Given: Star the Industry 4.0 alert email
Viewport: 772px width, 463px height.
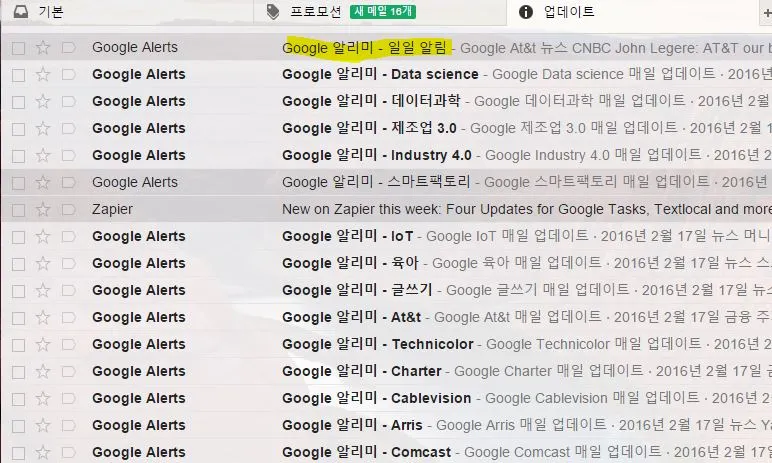Looking at the screenshot, I should coord(43,156).
